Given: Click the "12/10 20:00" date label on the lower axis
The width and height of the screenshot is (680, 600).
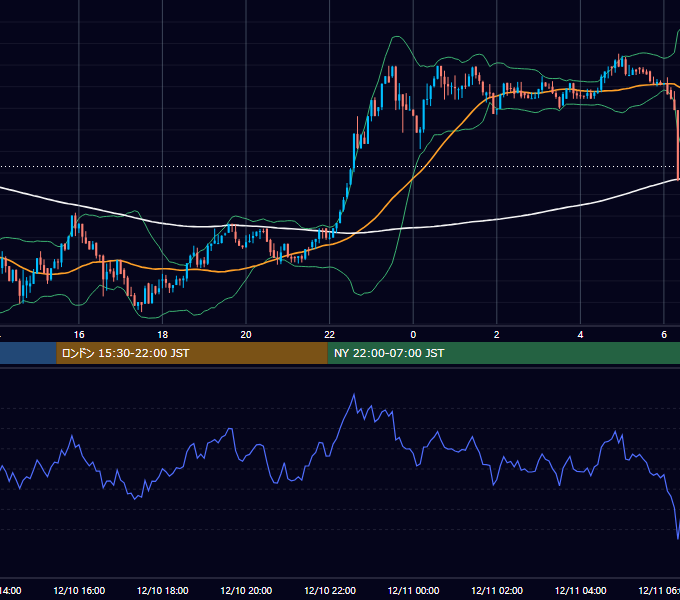Looking at the screenshot, I should 246,590.
